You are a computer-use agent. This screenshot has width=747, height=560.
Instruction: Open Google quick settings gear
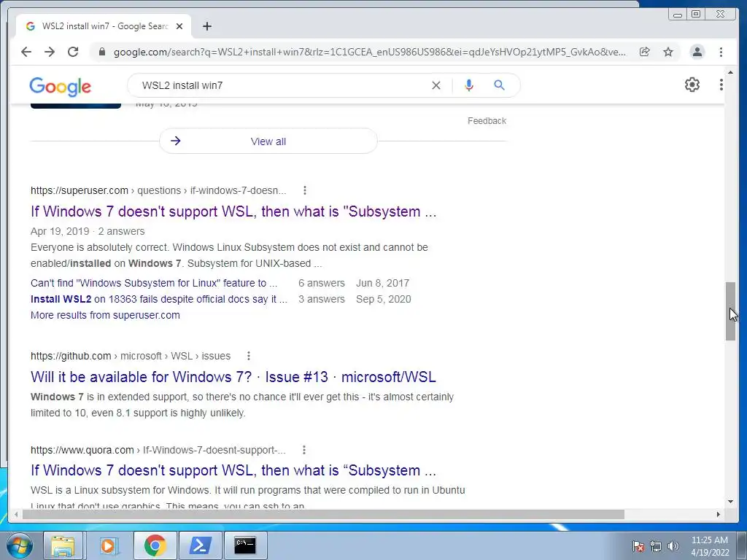pyautogui.click(x=692, y=85)
